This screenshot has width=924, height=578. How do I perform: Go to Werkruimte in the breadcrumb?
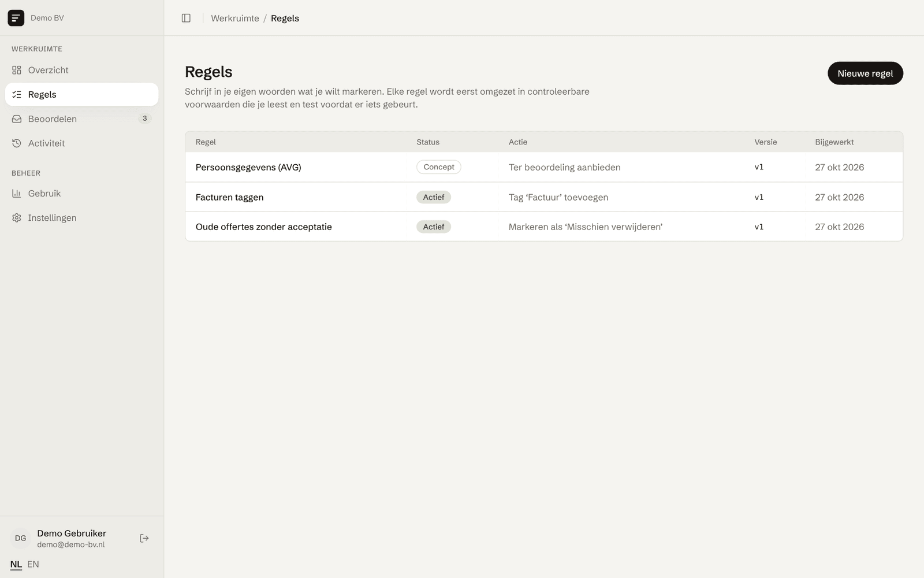click(x=235, y=18)
